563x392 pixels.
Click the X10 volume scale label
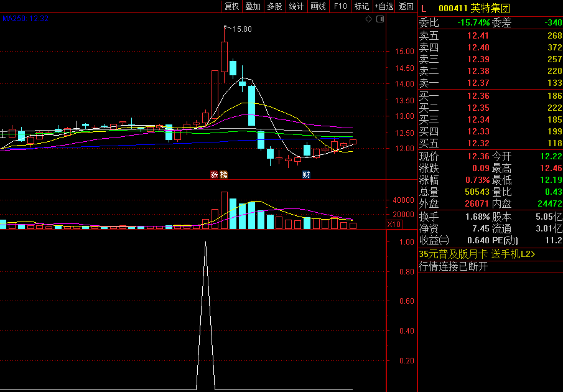pyautogui.click(x=394, y=225)
